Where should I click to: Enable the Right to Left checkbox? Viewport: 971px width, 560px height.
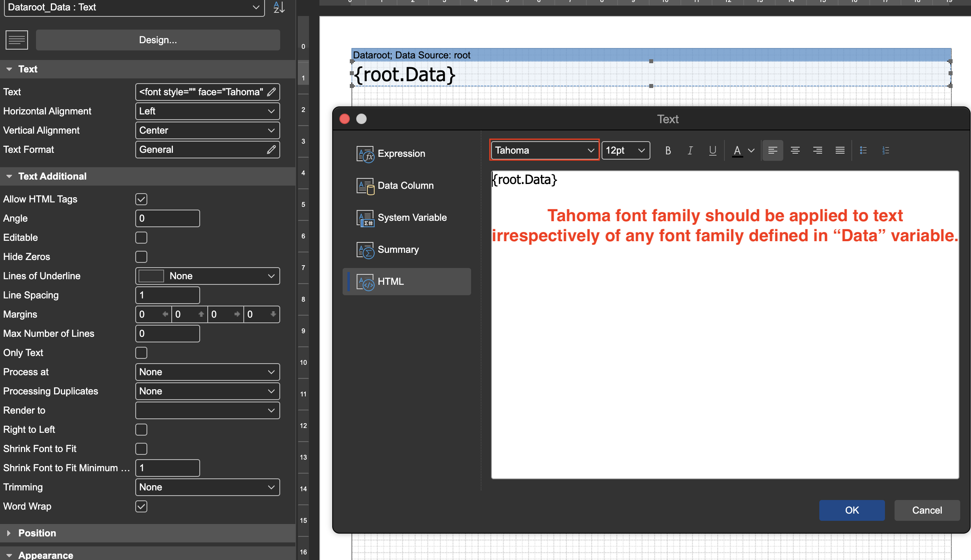[x=141, y=430]
